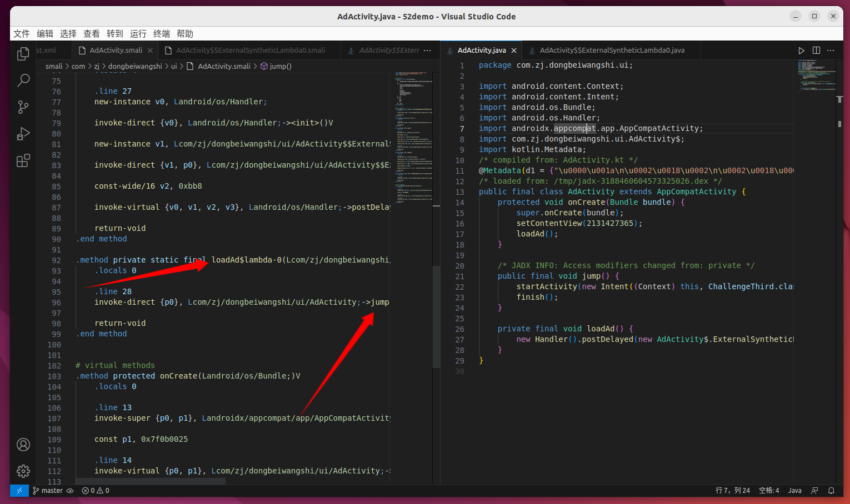
Task: Click 'import kotlin.Metadata;' in the Java code
Action: pyautogui.click(x=532, y=150)
